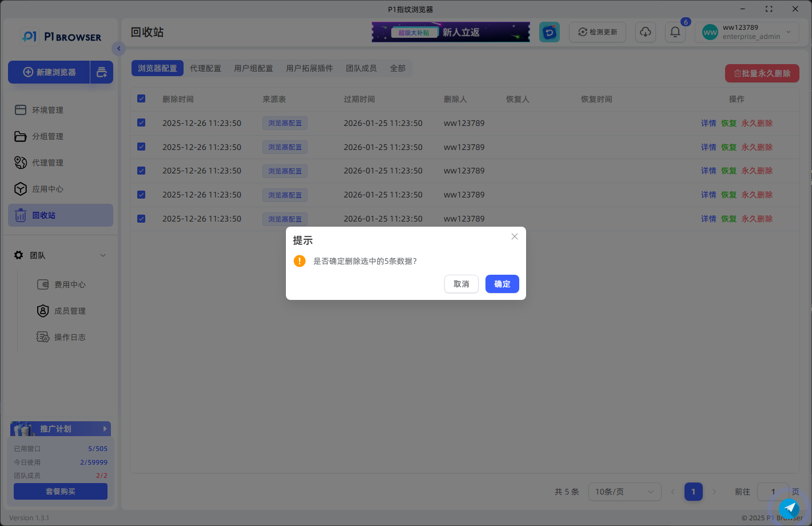Open 环境管理 from the sidebar
The width and height of the screenshot is (812, 526).
[47, 110]
